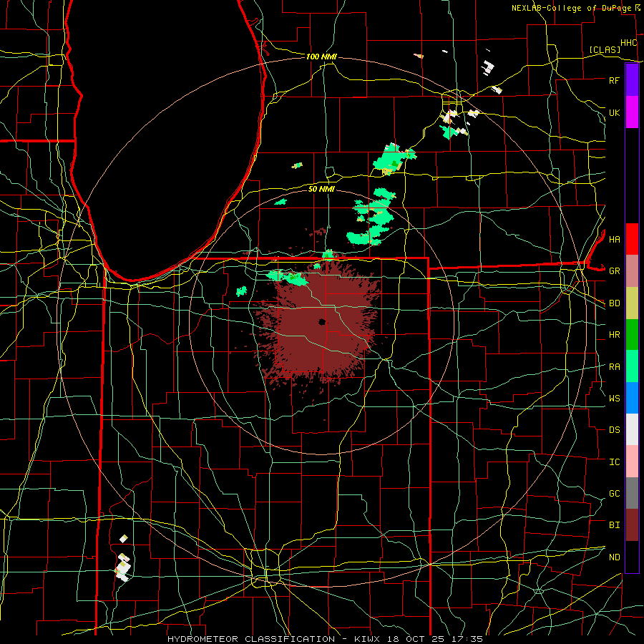This screenshot has width=644, height=644.
Task: Click the BD legend label
Action: 614,303
